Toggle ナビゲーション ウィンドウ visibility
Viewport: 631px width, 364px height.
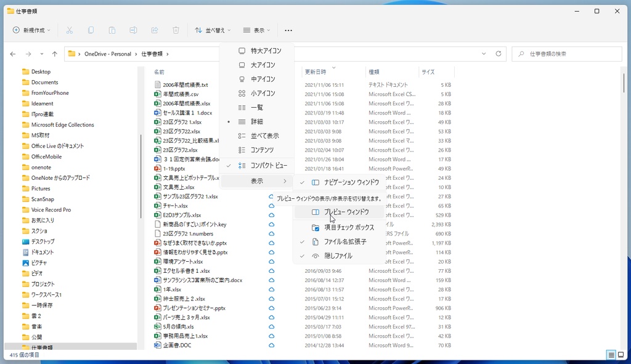click(x=340, y=182)
